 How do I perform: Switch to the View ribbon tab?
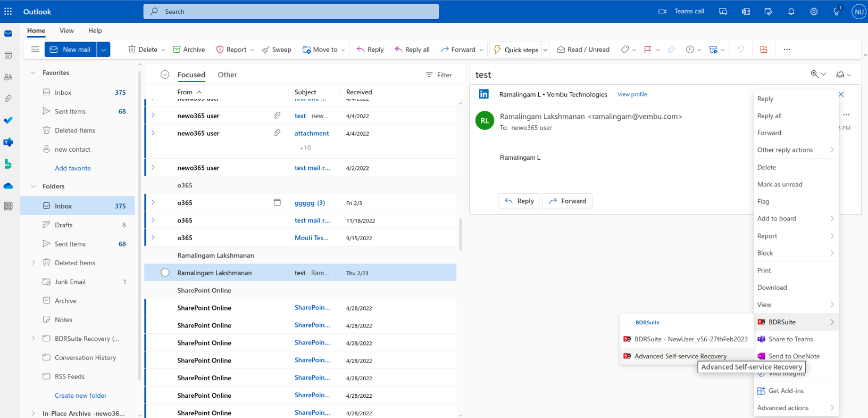pyautogui.click(x=66, y=31)
